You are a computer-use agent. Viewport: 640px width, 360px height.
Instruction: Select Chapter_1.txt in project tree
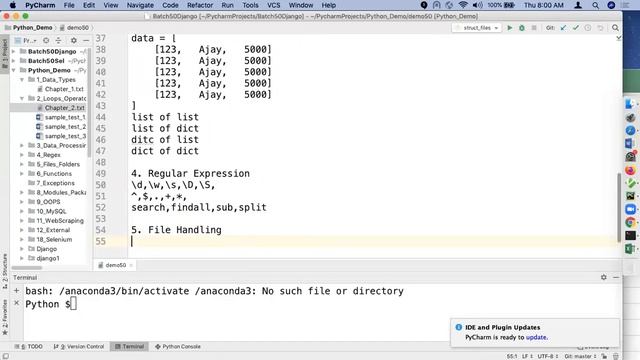click(x=64, y=89)
